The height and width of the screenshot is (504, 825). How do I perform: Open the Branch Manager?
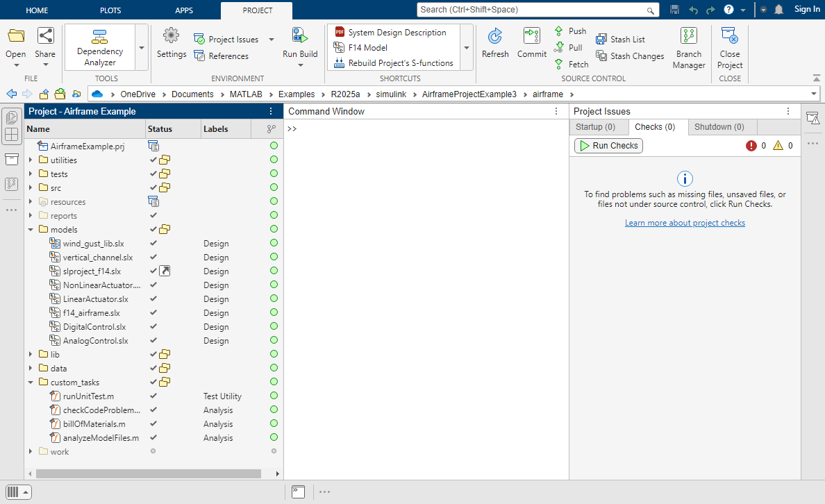(x=689, y=47)
